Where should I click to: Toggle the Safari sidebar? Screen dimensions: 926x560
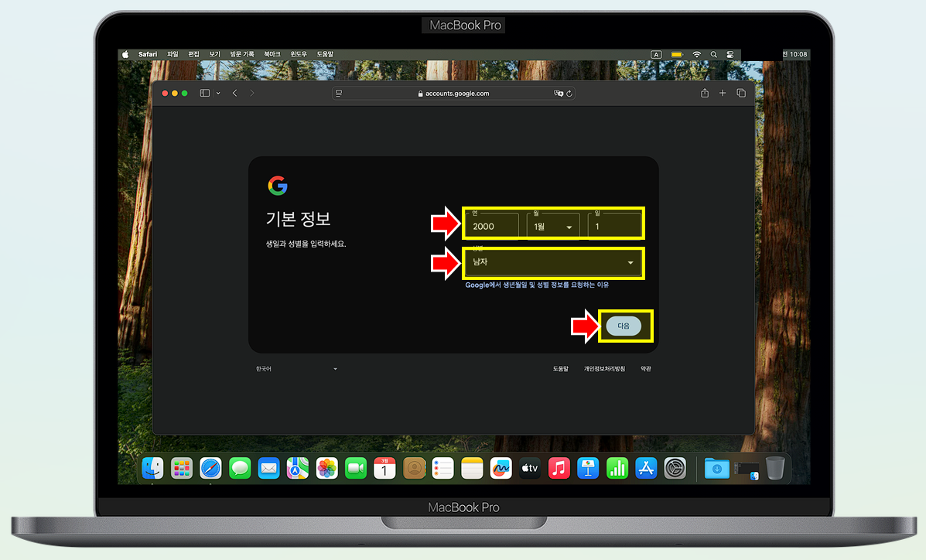click(x=205, y=93)
